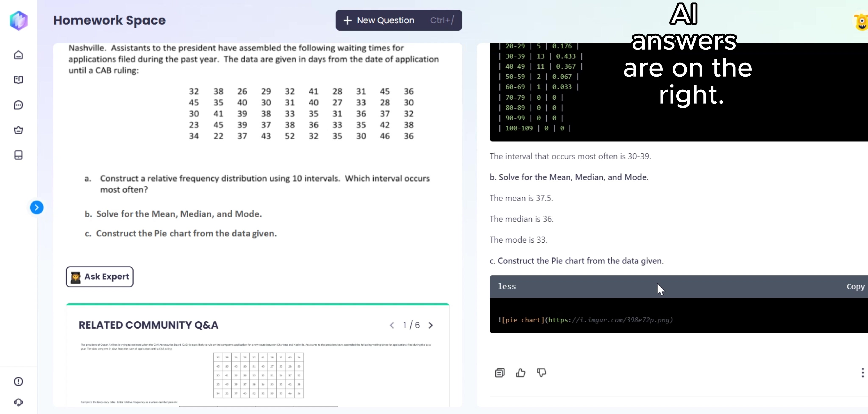Open the open-book sidebar icon
Image resolution: width=868 pixels, height=414 pixels.
(18, 80)
